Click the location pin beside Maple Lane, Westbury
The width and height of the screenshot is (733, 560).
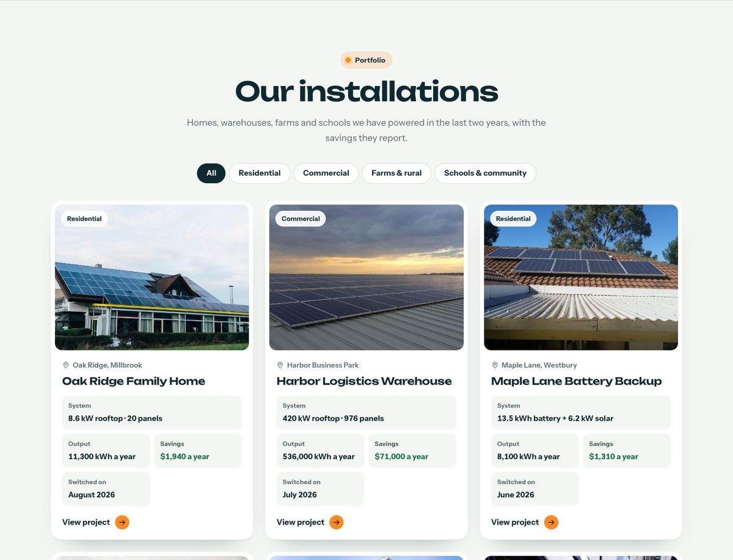(495, 365)
